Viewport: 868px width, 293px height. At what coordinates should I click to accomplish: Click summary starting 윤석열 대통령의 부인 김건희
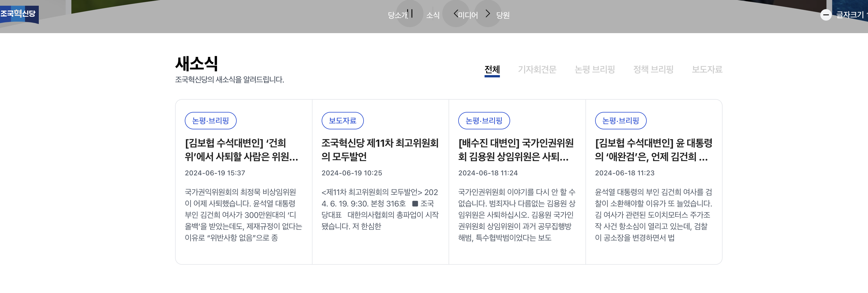click(x=653, y=215)
